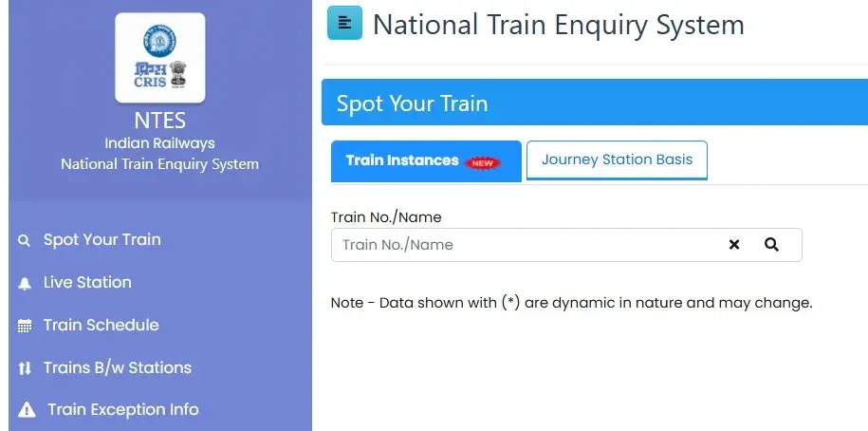Click the National Train Enquiry System heading
The image size is (868, 431).
559,25
